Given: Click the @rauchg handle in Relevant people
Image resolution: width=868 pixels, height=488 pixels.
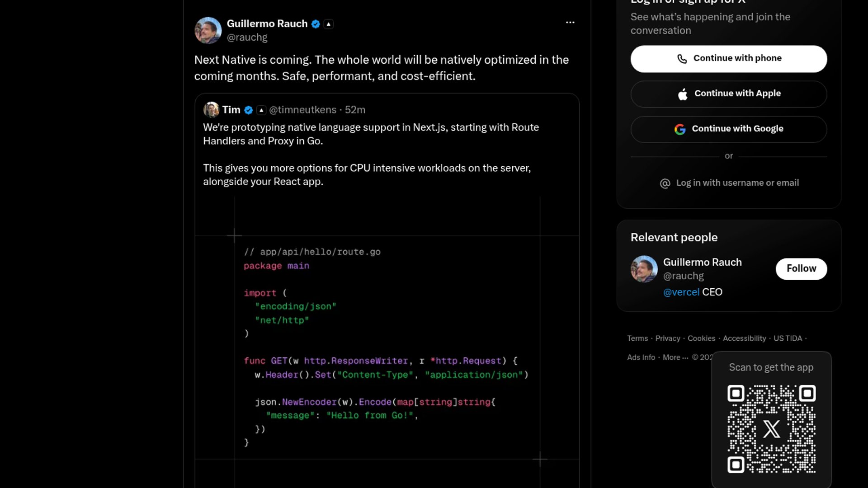Looking at the screenshot, I should [x=683, y=276].
